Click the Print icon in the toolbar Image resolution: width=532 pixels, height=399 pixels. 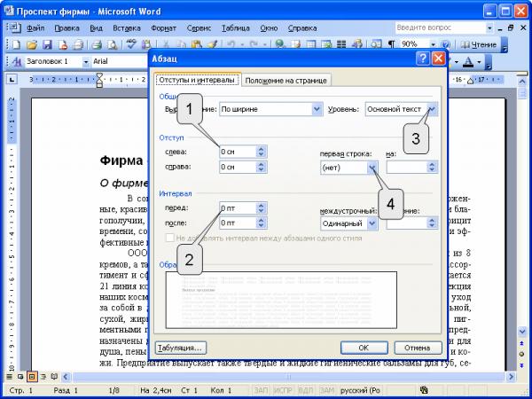[x=97, y=44]
